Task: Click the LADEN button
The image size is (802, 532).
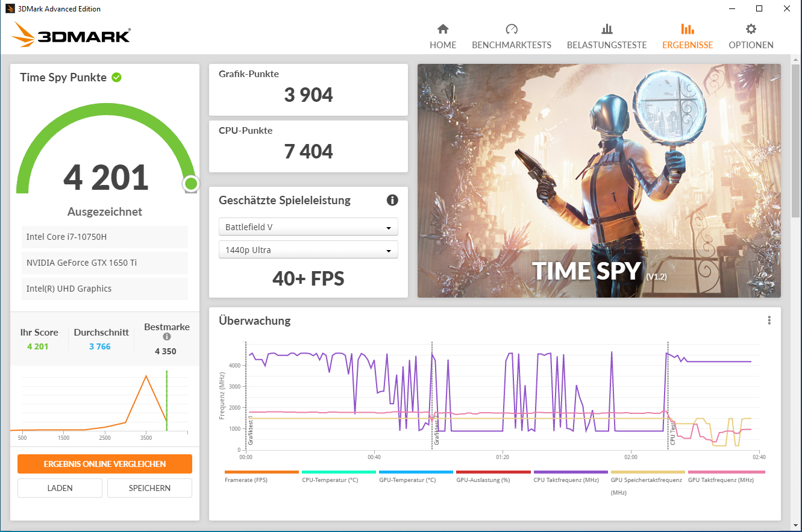Action: click(x=60, y=488)
